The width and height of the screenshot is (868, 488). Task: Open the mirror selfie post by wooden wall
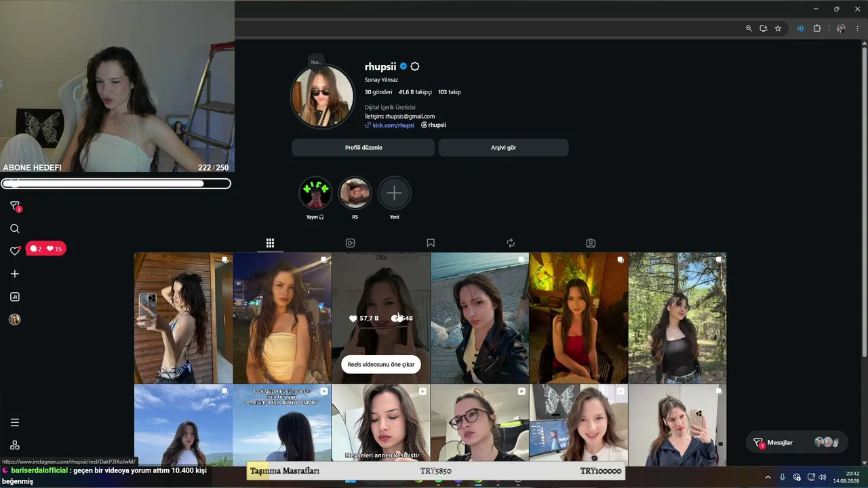tap(183, 319)
